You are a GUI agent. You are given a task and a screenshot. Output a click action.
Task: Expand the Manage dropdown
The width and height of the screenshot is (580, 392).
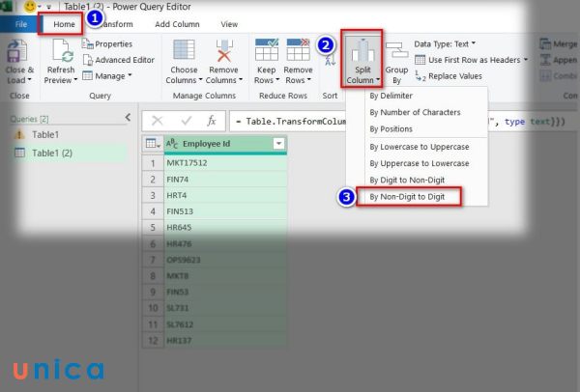coord(113,75)
